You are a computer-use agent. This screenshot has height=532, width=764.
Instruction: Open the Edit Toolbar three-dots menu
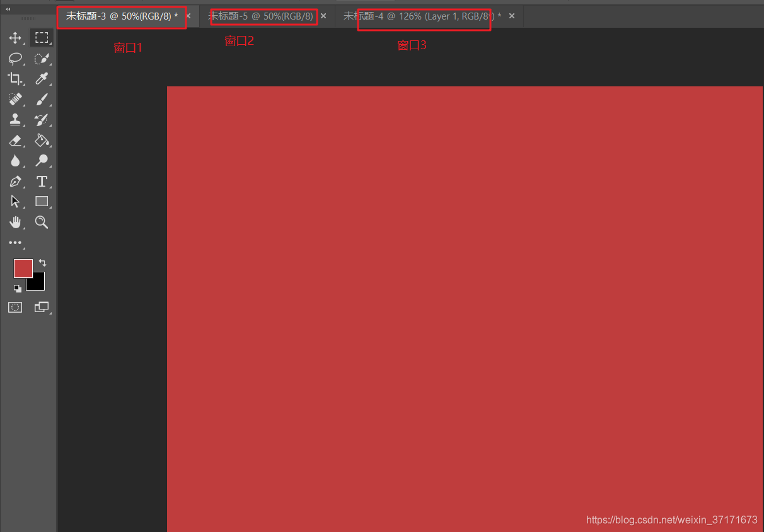pos(15,243)
